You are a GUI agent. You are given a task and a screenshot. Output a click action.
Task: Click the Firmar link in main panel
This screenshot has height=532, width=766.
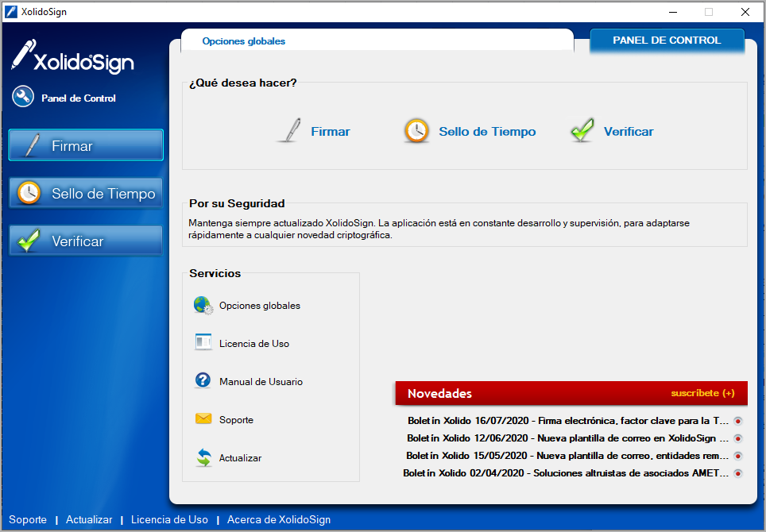click(331, 132)
